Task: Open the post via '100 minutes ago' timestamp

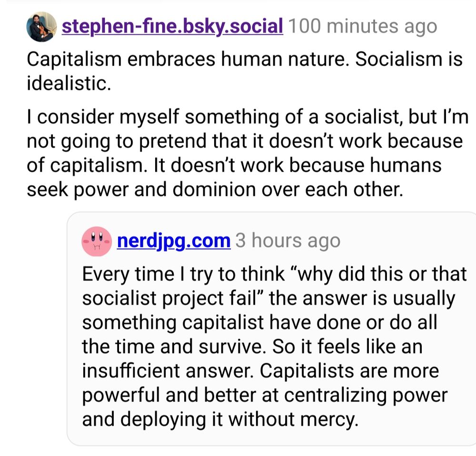Action: [363, 26]
